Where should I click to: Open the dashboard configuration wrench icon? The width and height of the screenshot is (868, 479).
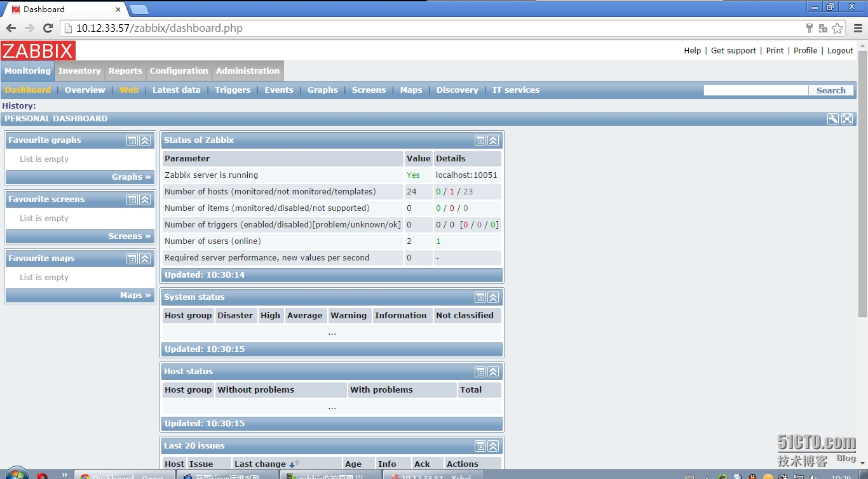(x=832, y=119)
